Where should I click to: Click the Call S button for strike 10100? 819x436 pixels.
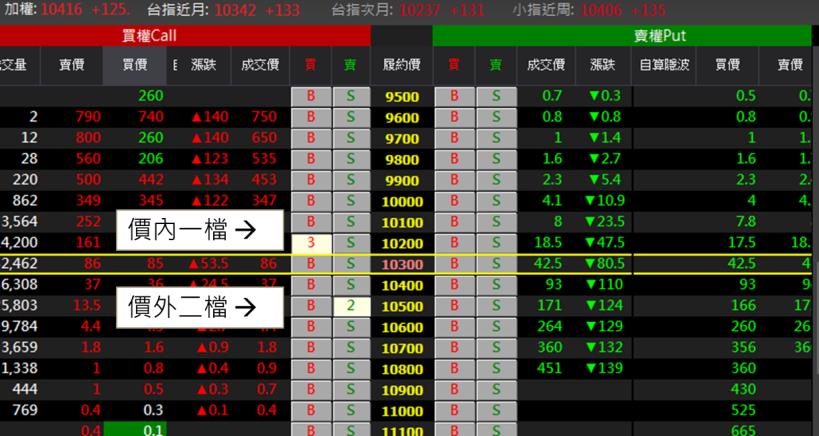pyautogui.click(x=351, y=222)
